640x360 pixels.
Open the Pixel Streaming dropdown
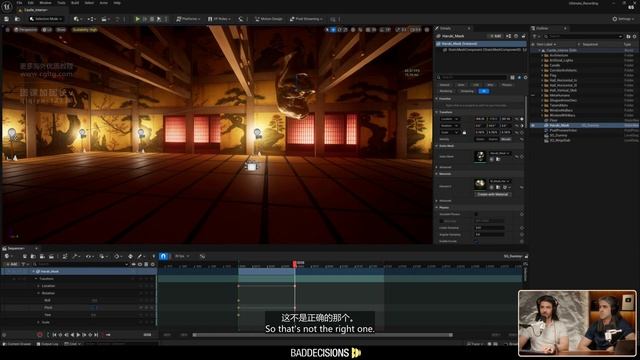coord(306,19)
